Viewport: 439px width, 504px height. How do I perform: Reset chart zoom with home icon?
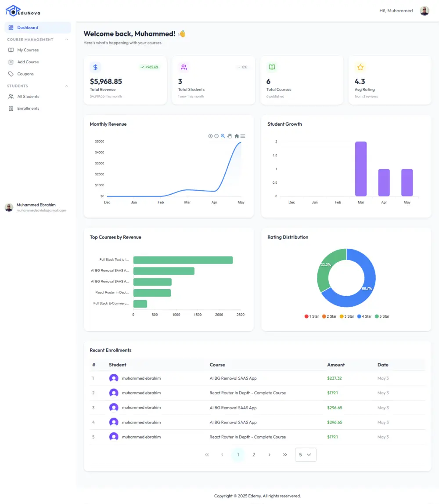237,136
